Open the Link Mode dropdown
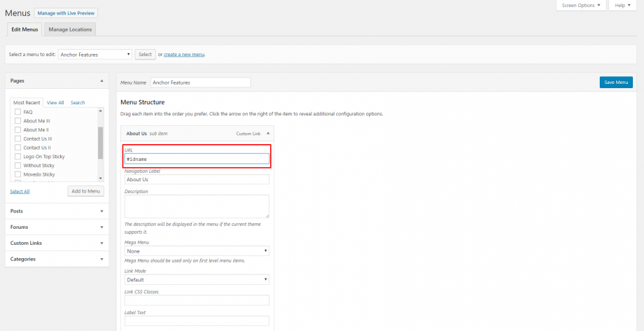Image resolution: width=644 pixels, height=331 pixels. click(x=197, y=279)
